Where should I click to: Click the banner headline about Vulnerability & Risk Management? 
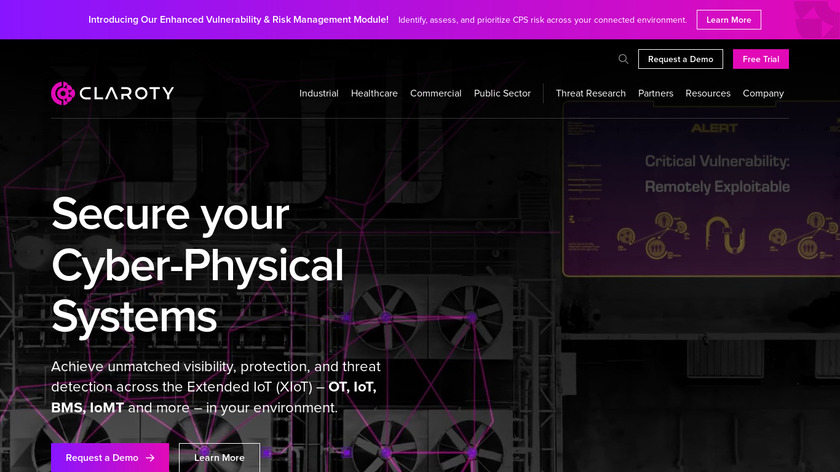click(238, 20)
